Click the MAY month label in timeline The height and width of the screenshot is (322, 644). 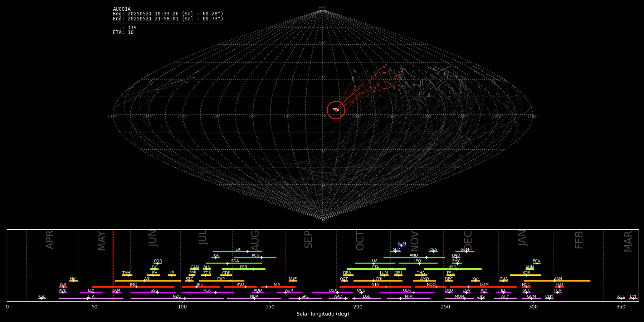102,240
